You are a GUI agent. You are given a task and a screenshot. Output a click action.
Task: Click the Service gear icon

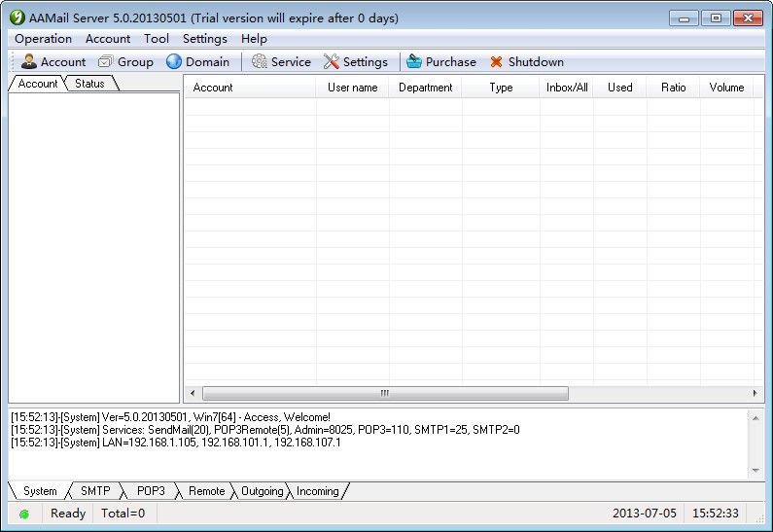point(260,61)
